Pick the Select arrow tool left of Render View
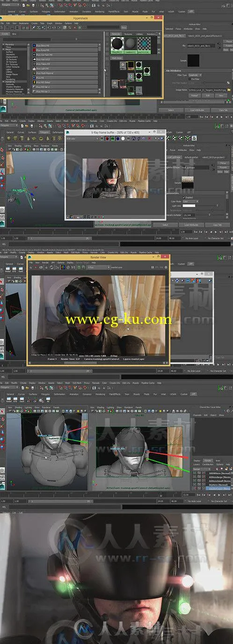The height and width of the screenshot is (644, 233). (1, 281)
